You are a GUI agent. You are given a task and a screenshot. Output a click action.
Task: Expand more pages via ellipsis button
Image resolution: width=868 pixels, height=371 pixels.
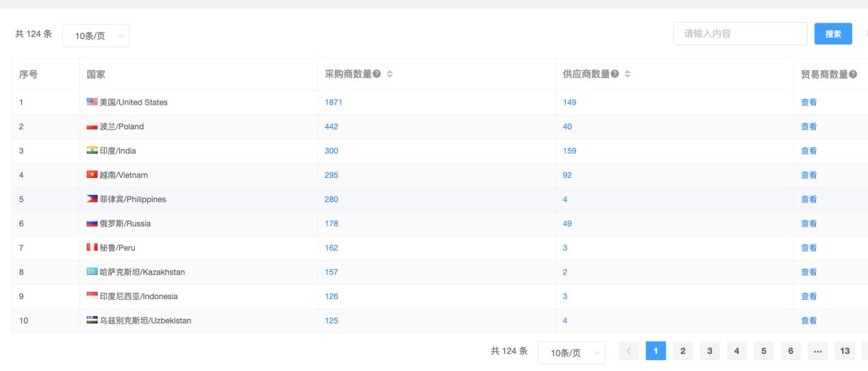tap(817, 352)
